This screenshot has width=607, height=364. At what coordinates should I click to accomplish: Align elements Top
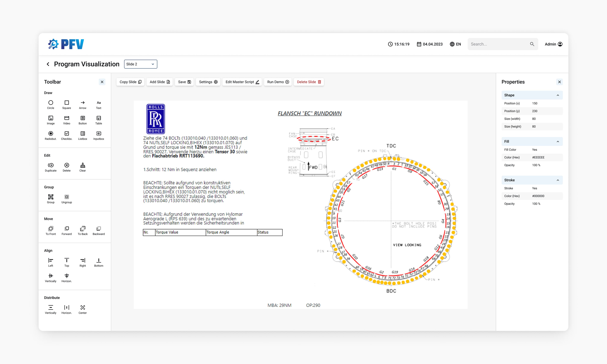click(67, 262)
